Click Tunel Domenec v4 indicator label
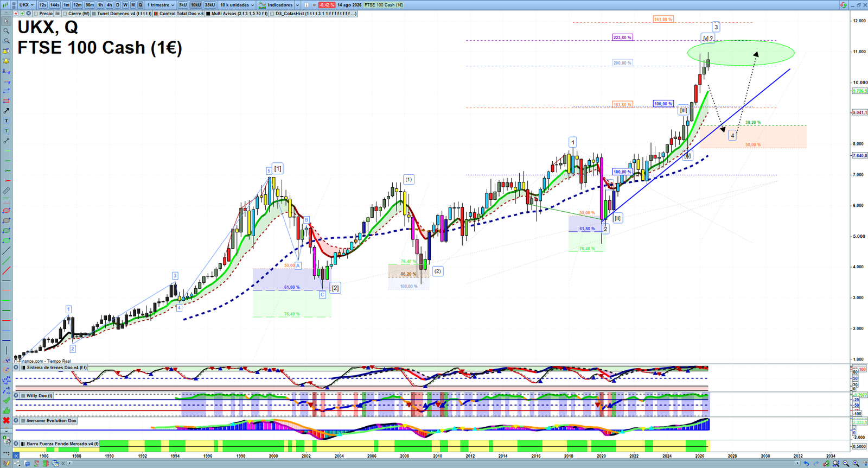Screen dimensions: 868x468 (x=124, y=13)
